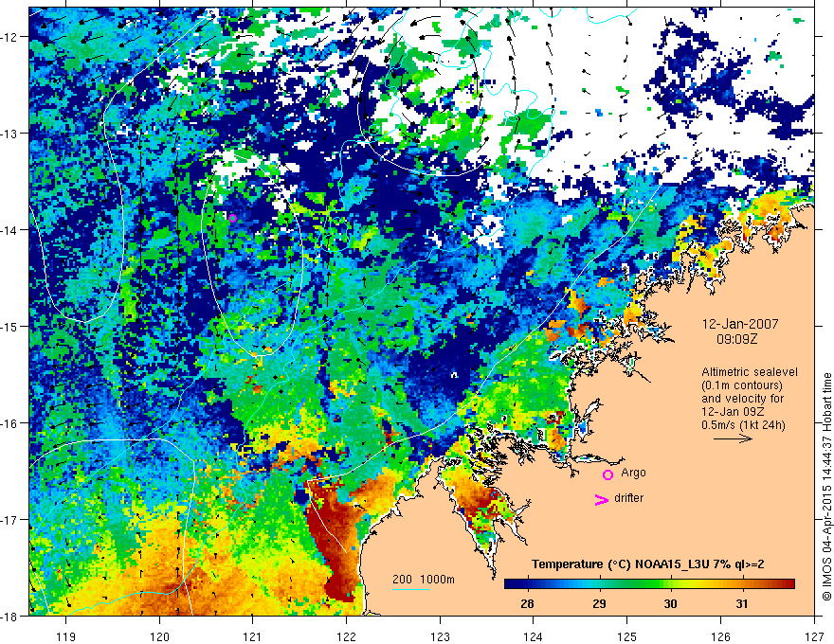The width and height of the screenshot is (834, 644).
Task: Click the latitude axis label -15
Action: [x=10, y=326]
